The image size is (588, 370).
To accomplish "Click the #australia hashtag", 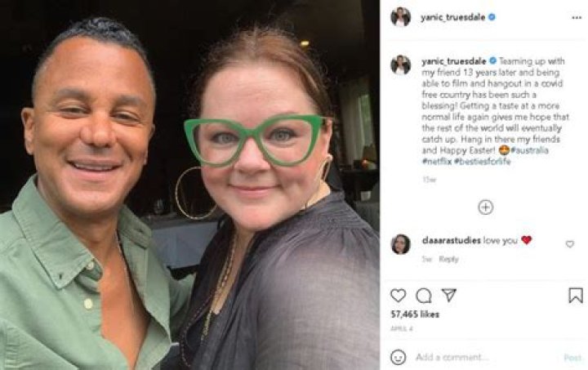I will (530, 150).
